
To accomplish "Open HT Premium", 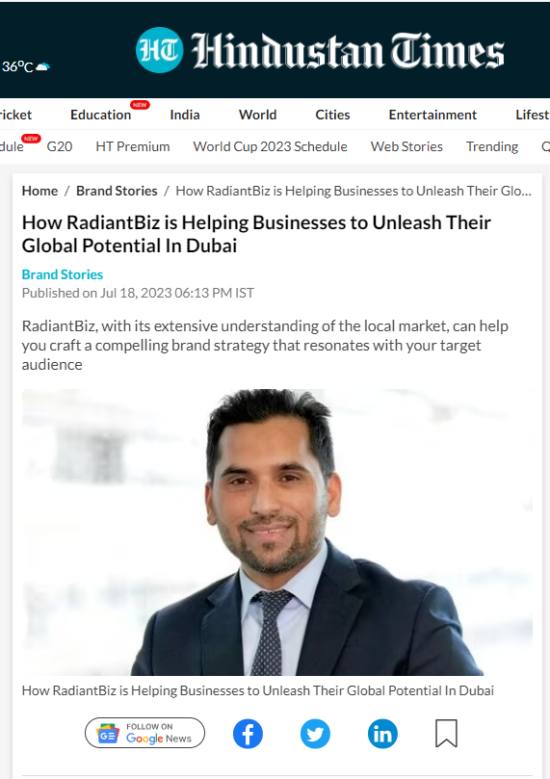I will point(133,147).
